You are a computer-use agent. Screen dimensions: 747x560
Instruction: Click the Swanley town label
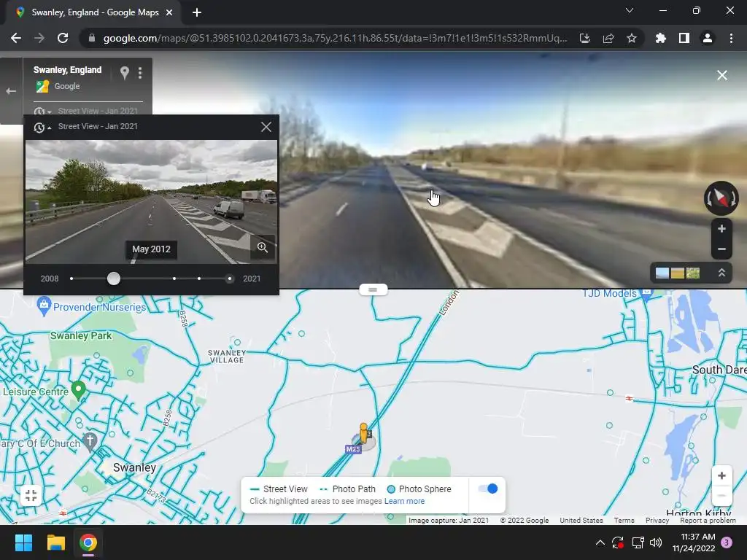pyautogui.click(x=134, y=467)
